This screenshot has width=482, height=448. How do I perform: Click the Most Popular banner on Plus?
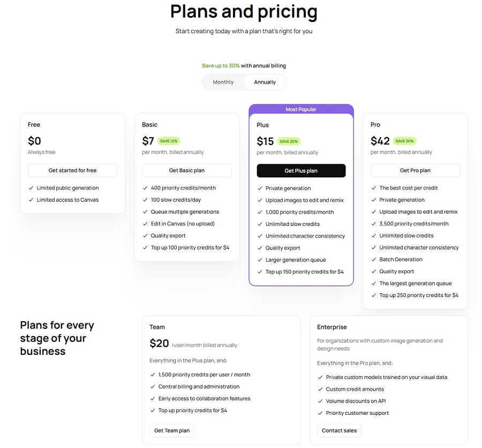301,109
